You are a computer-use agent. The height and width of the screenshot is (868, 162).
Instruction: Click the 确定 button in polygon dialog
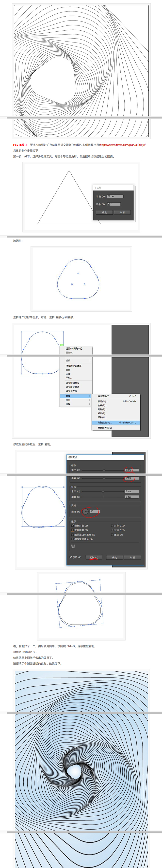[104, 212]
